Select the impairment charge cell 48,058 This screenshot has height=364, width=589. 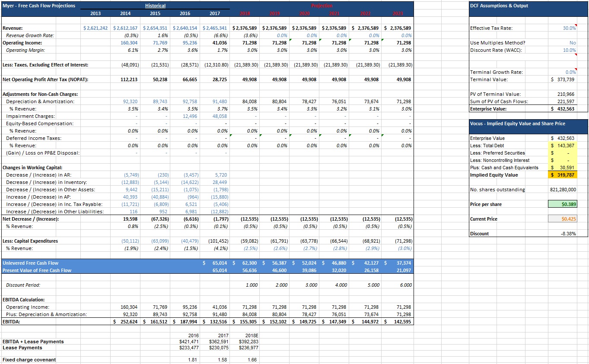coord(220,116)
